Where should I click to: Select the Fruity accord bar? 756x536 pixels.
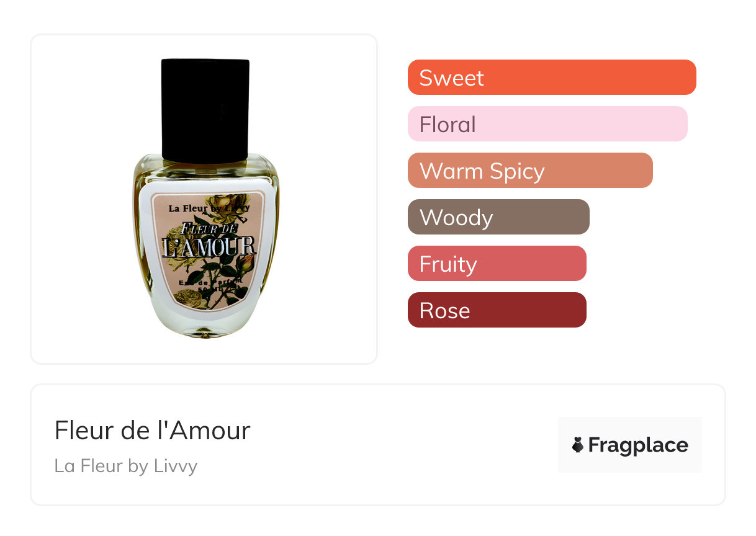coord(497,264)
